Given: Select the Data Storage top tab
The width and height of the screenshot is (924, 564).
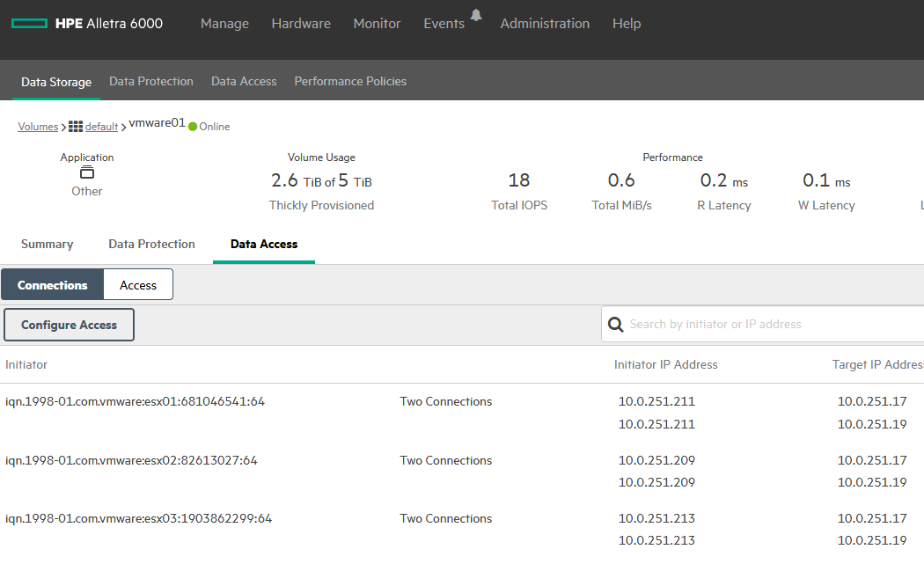Looking at the screenshot, I should [56, 82].
